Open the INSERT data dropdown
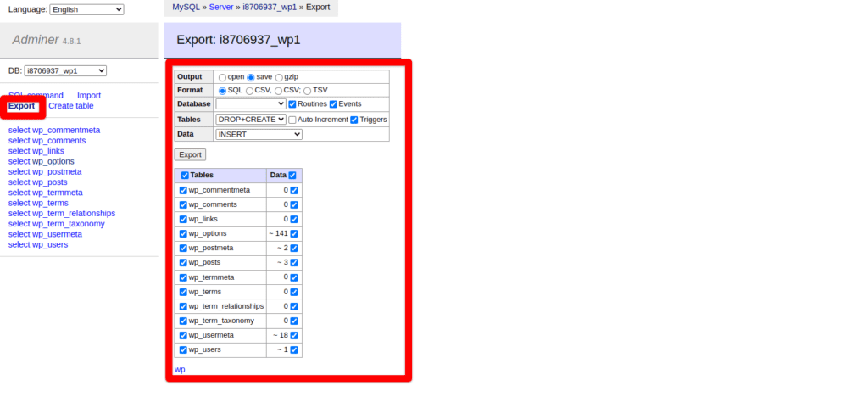Viewport: 868px width, 408px height. (x=259, y=134)
